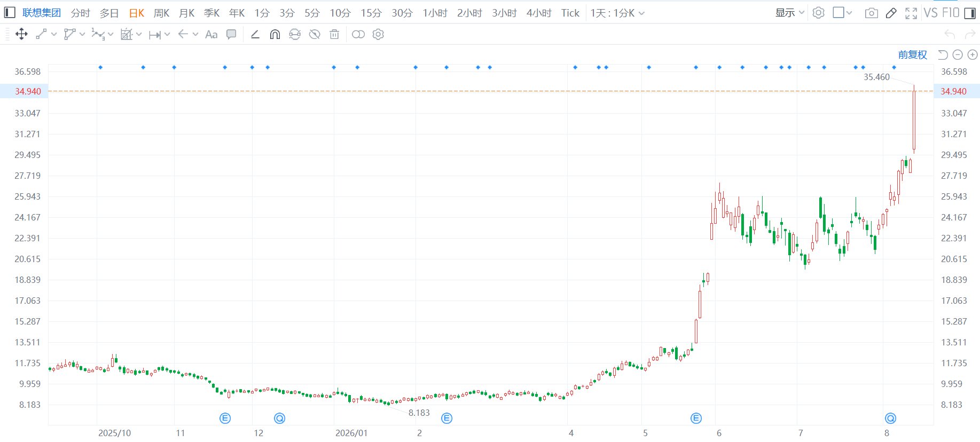The height and width of the screenshot is (442, 980).
Task: Open the 年K yearly tab
Action: [x=237, y=13]
